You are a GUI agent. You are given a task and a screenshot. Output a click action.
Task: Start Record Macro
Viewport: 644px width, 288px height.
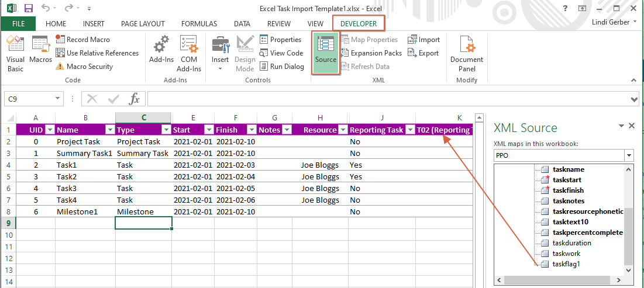(x=83, y=40)
